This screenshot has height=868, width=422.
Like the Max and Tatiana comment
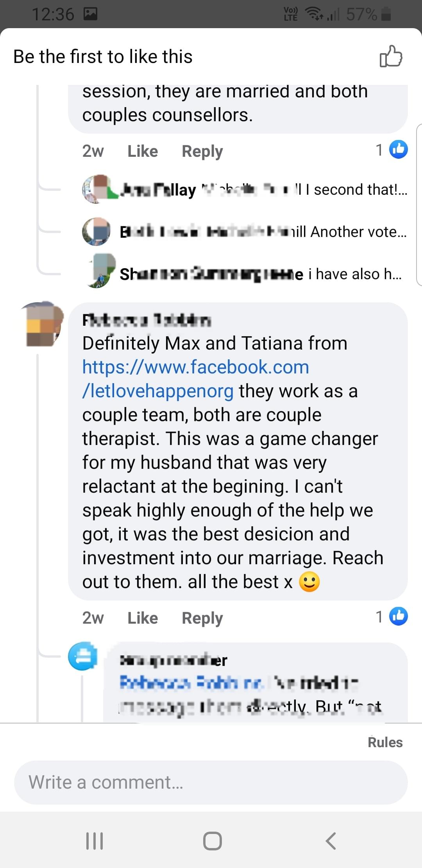[143, 618]
